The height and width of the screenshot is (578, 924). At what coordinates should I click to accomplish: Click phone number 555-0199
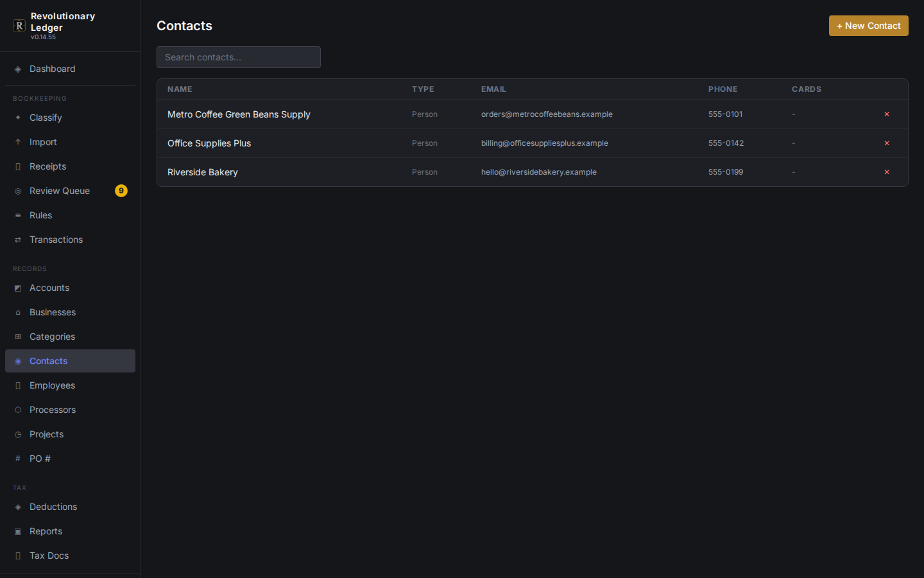(x=726, y=172)
